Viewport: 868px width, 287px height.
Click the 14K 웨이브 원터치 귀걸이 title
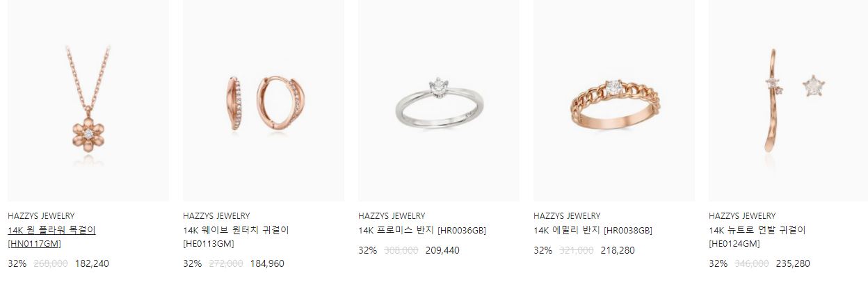pos(236,236)
